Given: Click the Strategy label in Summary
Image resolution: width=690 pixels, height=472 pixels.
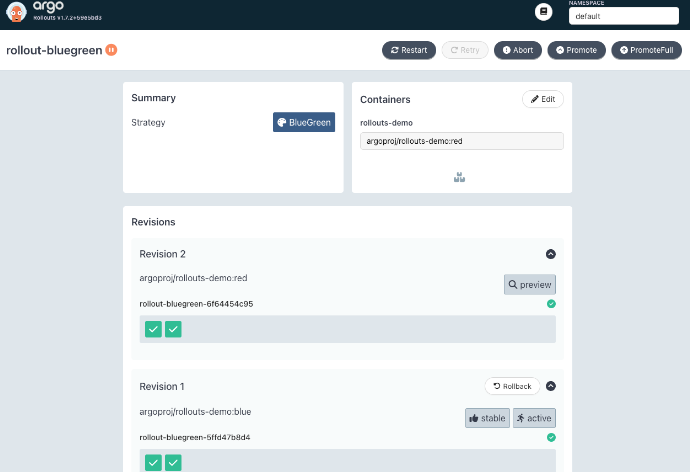Looking at the screenshot, I should tap(148, 122).
